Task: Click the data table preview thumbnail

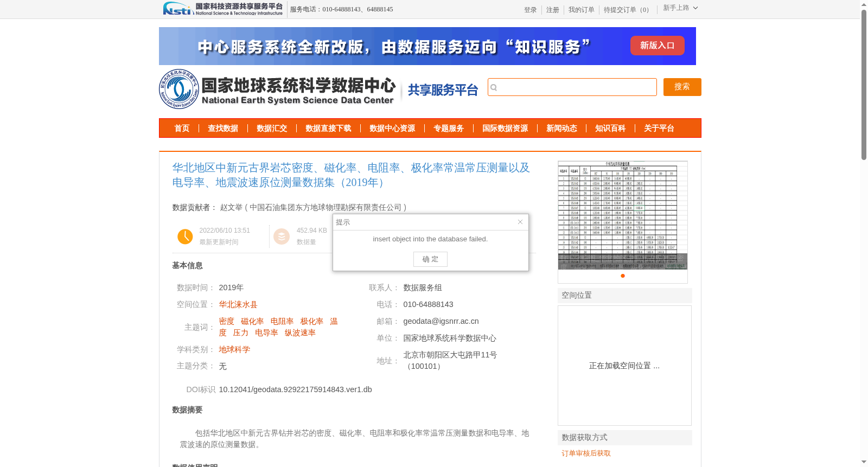Action: (623, 215)
